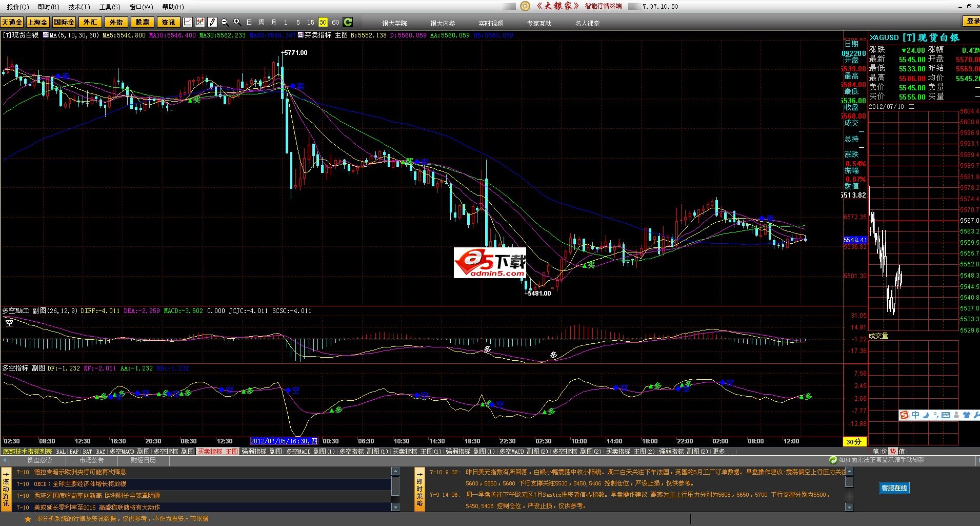Screen dimensions: 980x526
Task: Click the star icon beside the disclaimer
Action: point(28,519)
